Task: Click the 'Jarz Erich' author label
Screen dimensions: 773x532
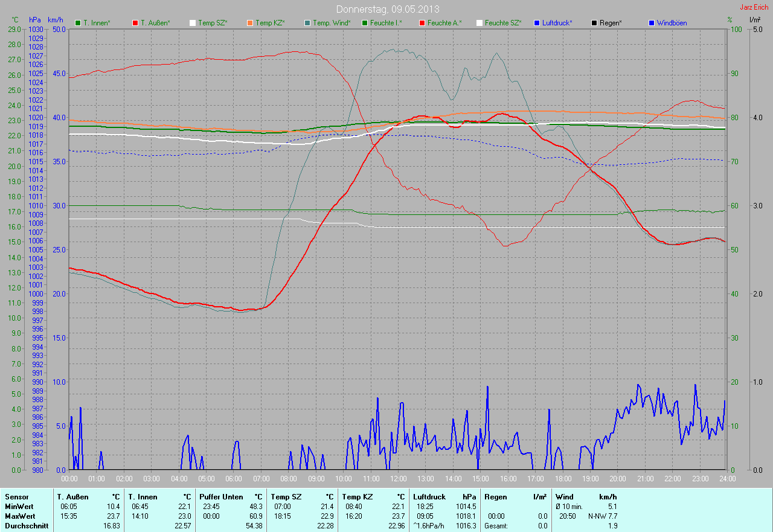Action: [755, 7]
